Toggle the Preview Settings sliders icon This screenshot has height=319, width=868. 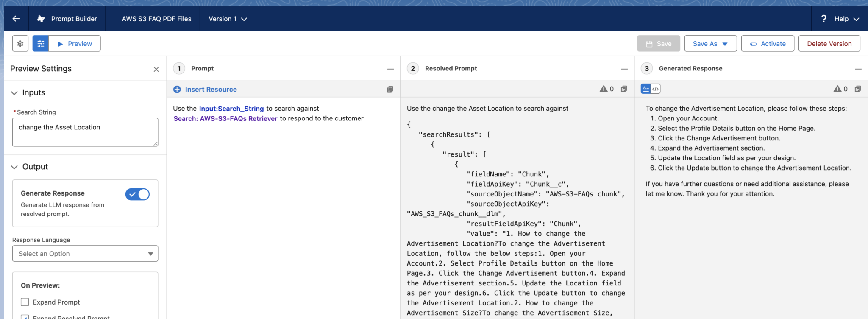coord(41,44)
